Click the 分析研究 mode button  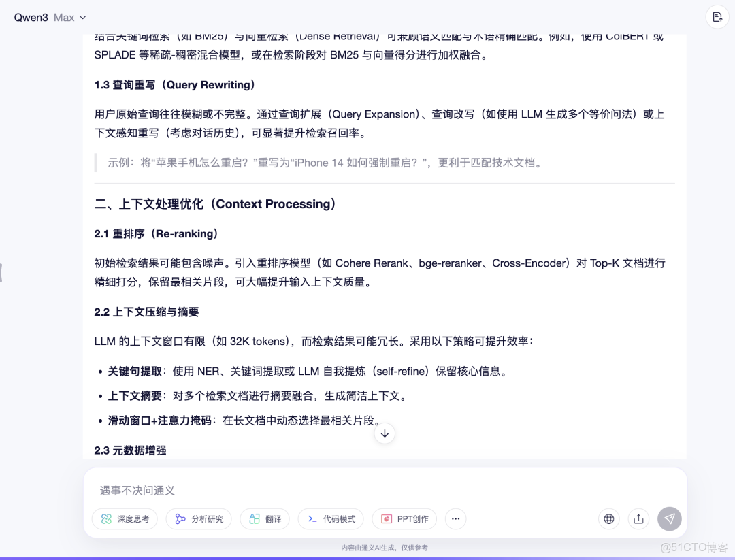199,518
